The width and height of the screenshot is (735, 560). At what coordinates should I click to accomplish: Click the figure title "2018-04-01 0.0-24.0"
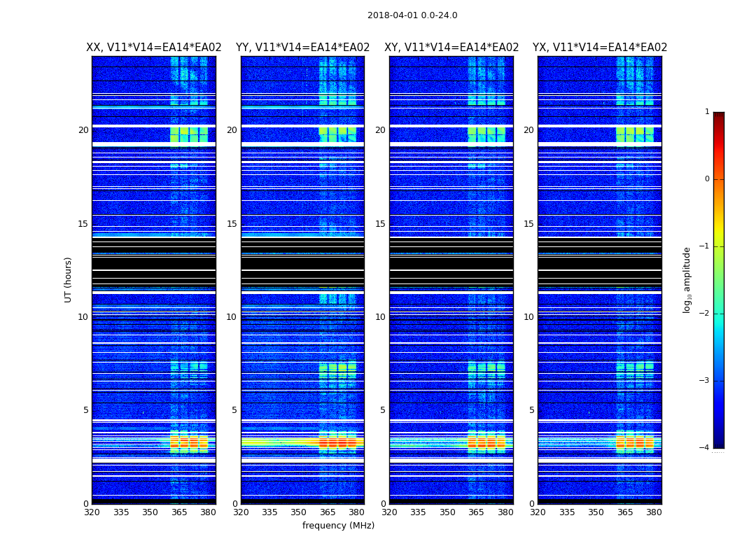point(412,15)
